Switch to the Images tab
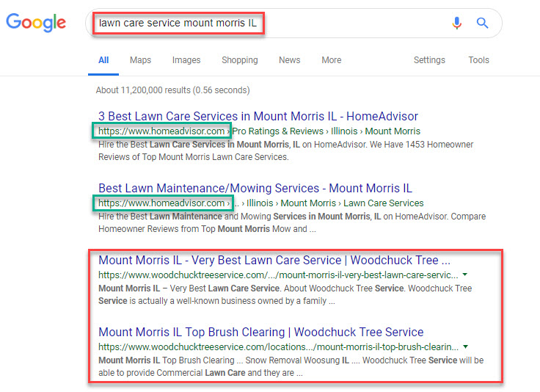The image size is (540, 392). [186, 60]
